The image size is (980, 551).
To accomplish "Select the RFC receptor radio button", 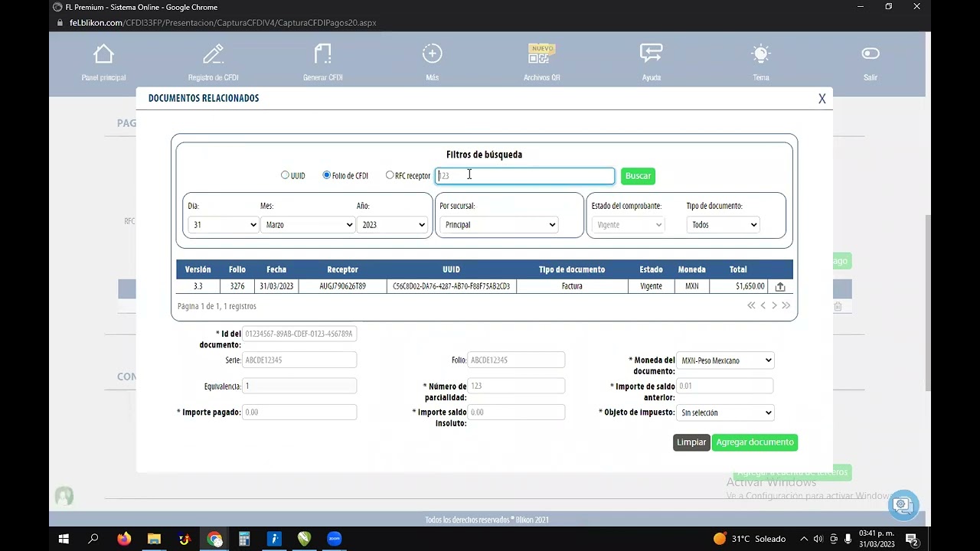I will (x=390, y=175).
